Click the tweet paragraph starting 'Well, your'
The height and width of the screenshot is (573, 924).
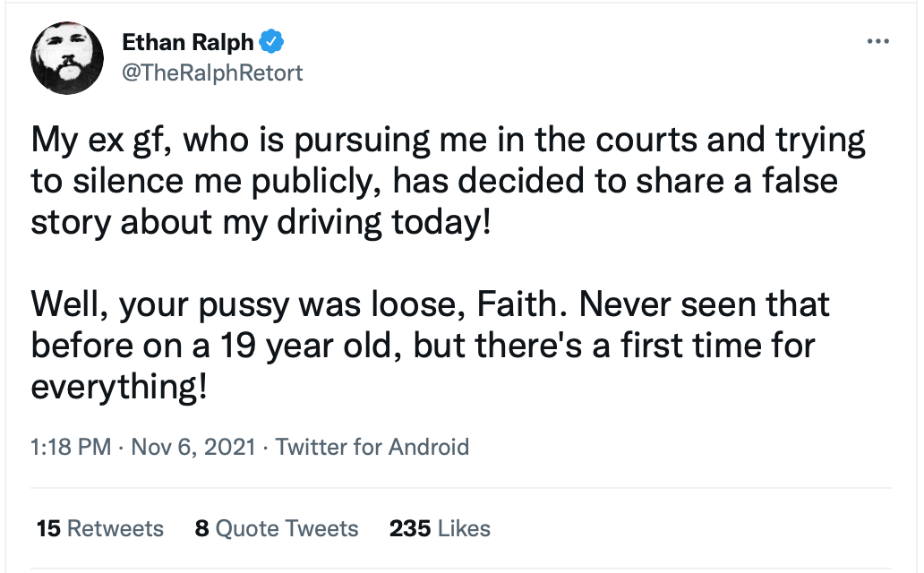pos(430,346)
